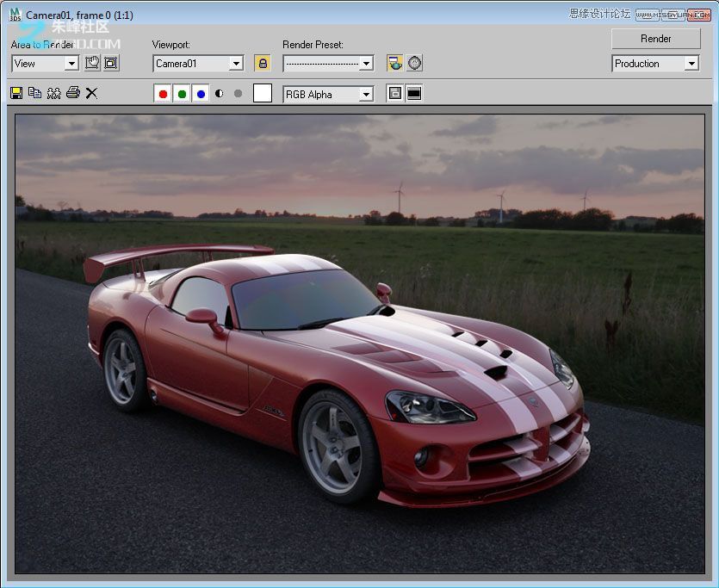Image resolution: width=719 pixels, height=588 pixels.
Task: Click the Copy Image icon
Action: [34, 93]
